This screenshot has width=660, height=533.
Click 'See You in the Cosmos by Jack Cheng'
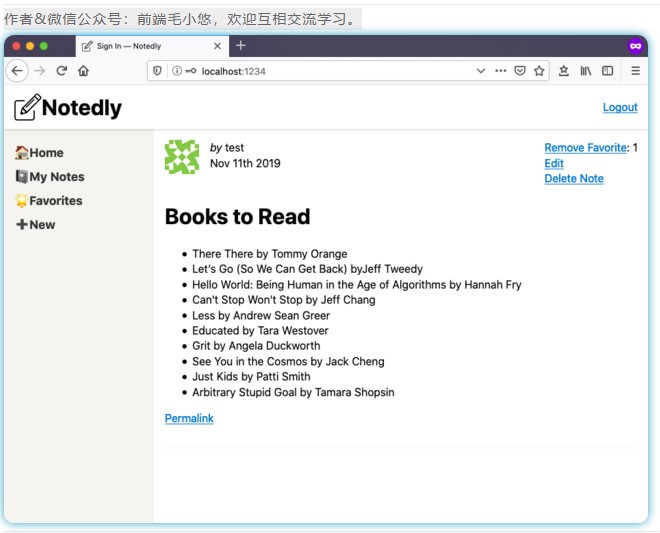click(288, 361)
